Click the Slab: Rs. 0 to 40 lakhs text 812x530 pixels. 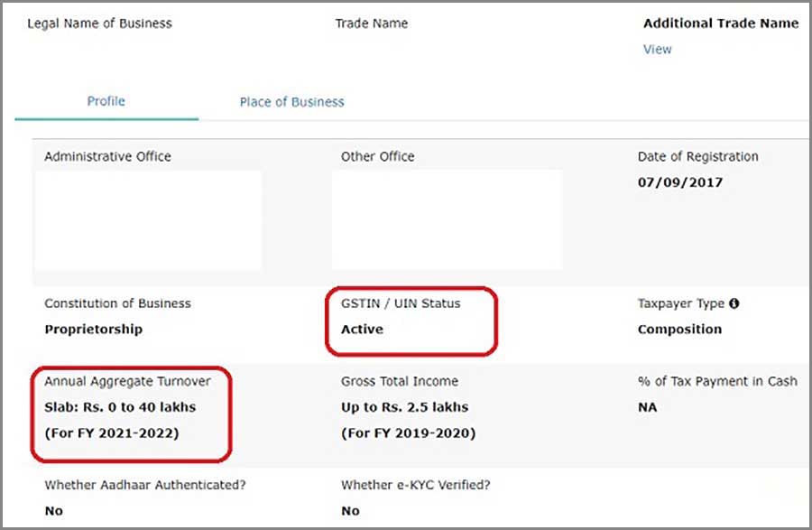[120, 407]
